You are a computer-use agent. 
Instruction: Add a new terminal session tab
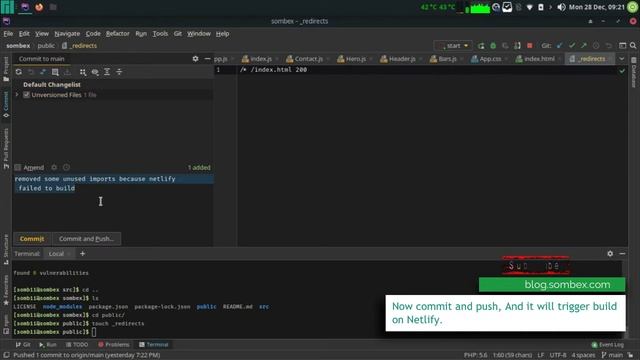(82, 253)
